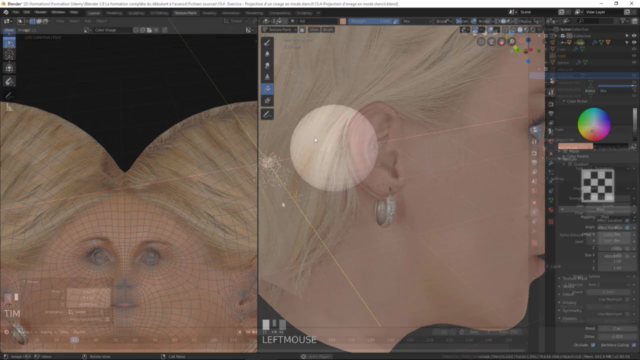Viewport: 640px width, 360px height.
Task: Select the Mask brush tool
Action: (267, 100)
